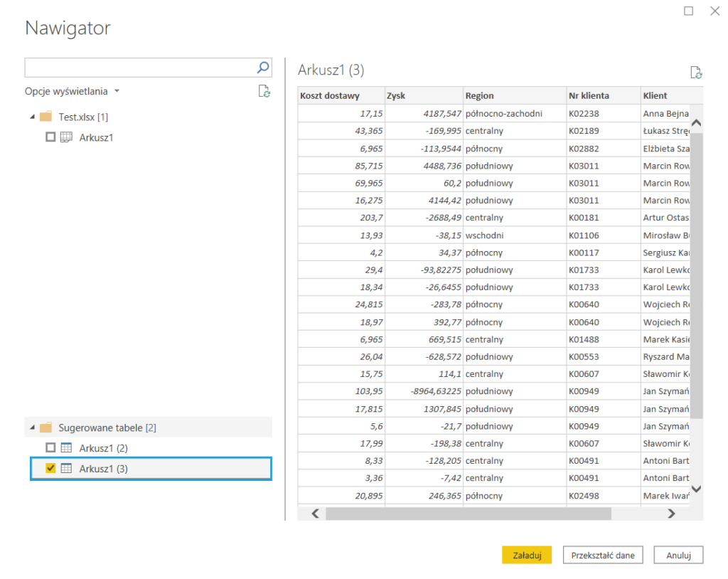This screenshot has height=579, width=728.
Task: Click the Test.xlsx folder icon
Action: point(46,117)
